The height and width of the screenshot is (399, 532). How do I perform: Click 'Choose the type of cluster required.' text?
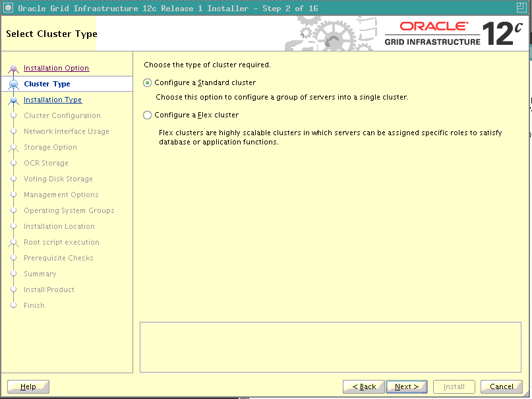[207, 65]
